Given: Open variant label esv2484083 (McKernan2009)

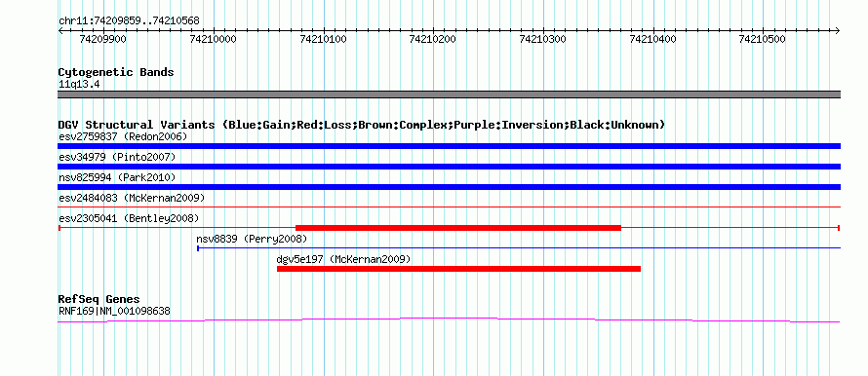Looking at the screenshot, I should pyautogui.click(x=132, y=198).
